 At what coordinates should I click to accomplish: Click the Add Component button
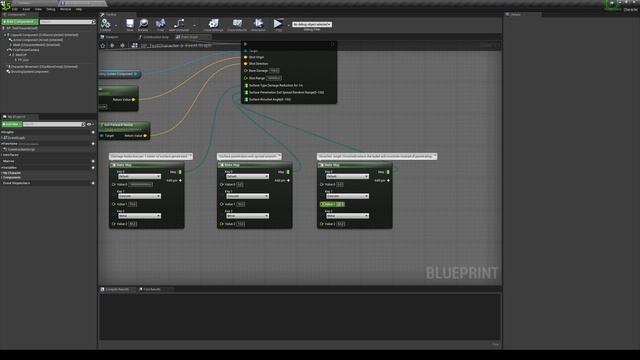(20, 22)
